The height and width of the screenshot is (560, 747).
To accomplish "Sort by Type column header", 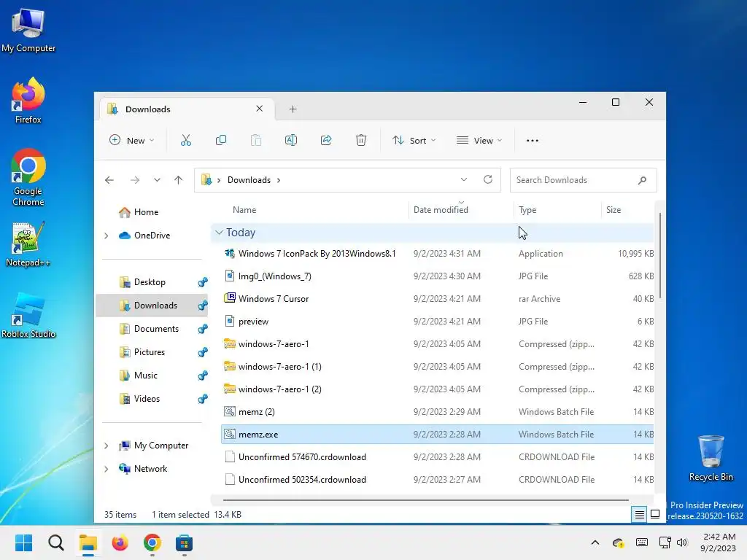I will 527,209.
